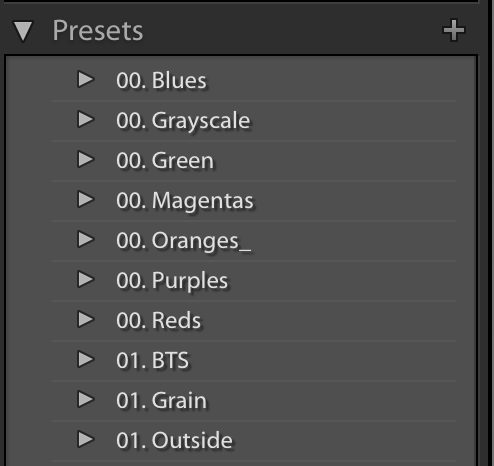The image size is (494, 466).
Task: Select the 00. Grayscale group label
Action: pyautogui.click(x=183, y=121)
